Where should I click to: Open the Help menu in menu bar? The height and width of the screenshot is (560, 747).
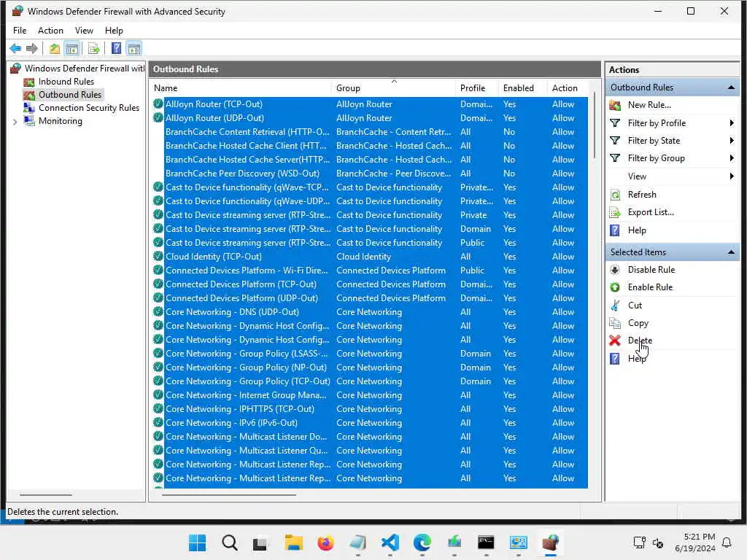pyautogui.click(x=114, y=31)
